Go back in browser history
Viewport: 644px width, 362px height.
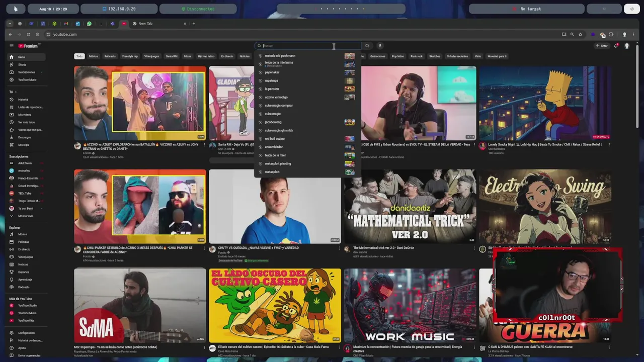click(10, 34)
